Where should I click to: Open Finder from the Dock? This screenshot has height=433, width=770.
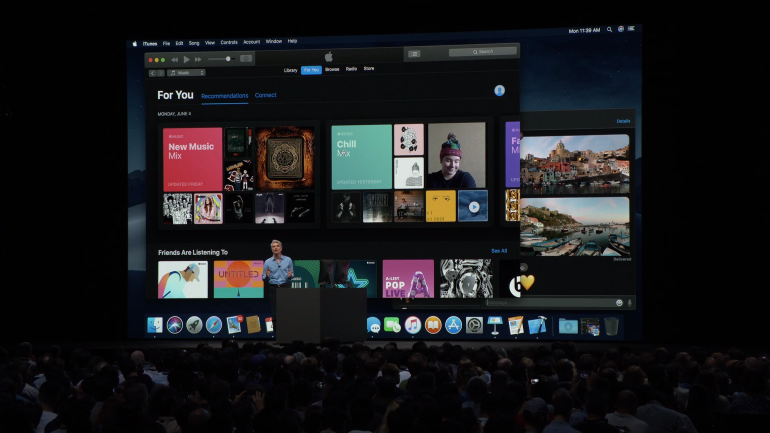point(155,325)
